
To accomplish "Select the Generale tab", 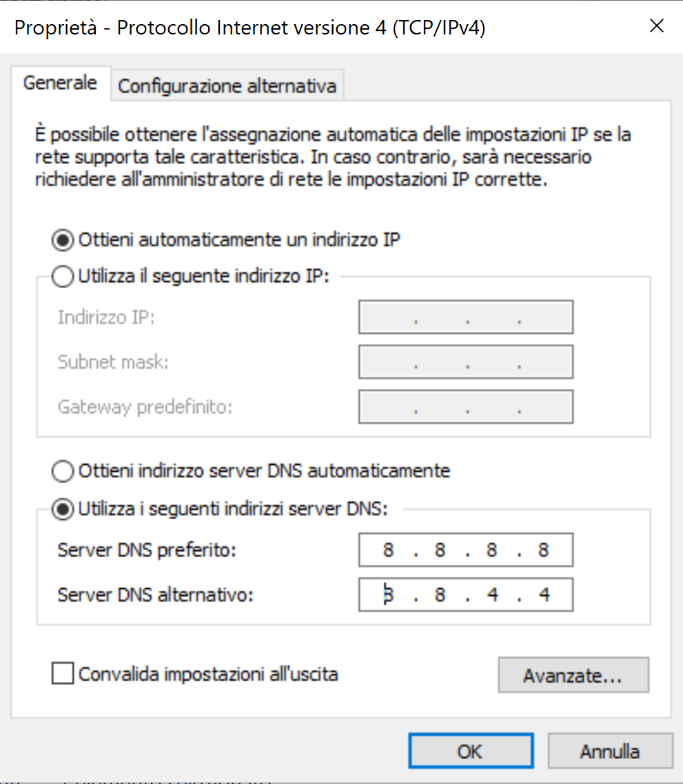I will (61, 83).
